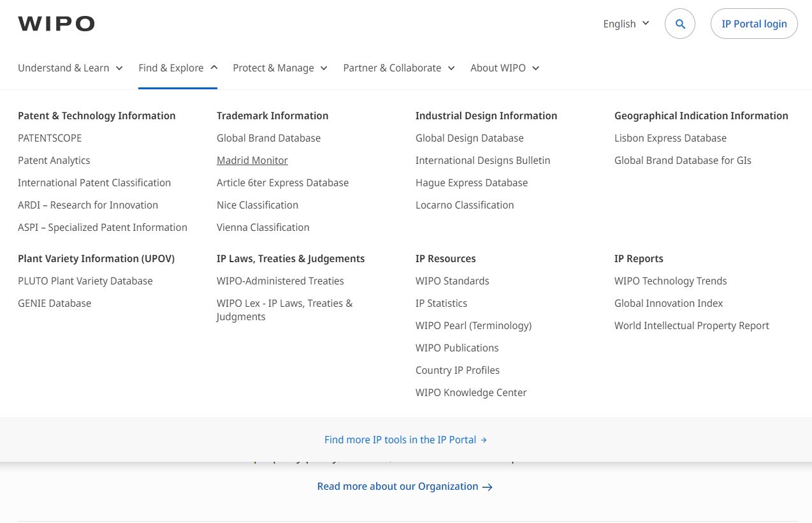Click the Trademark Information heading

[273, 116]
